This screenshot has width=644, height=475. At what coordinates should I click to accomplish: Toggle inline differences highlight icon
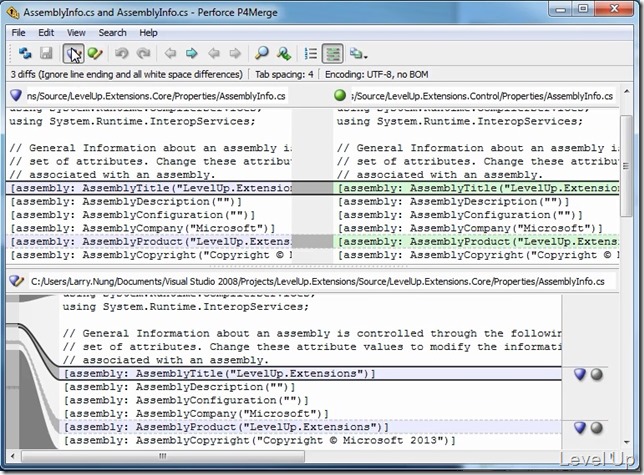[333, 54]
